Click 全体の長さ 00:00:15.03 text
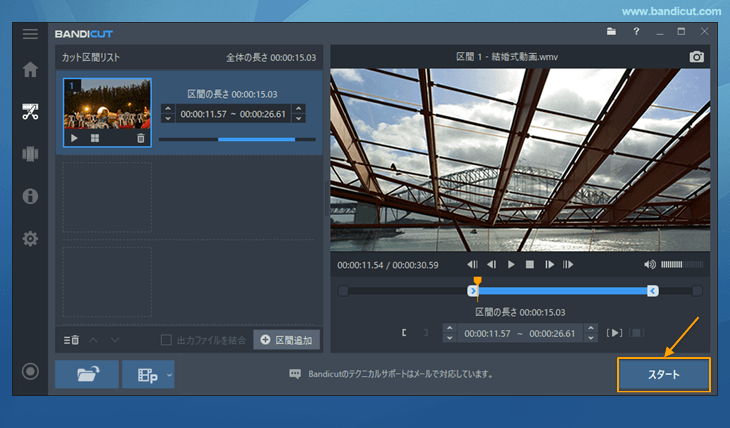Screen dimensions: 730x428 click(x=271, y=58)
